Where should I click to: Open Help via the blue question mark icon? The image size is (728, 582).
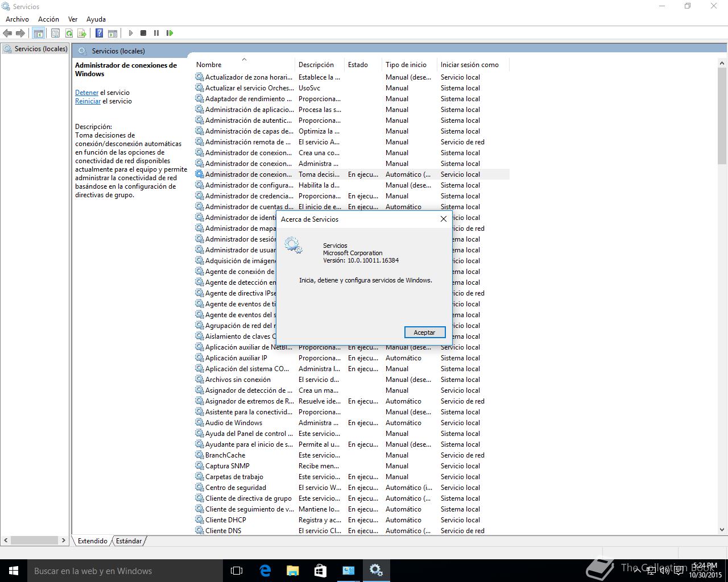coord(99,33)
